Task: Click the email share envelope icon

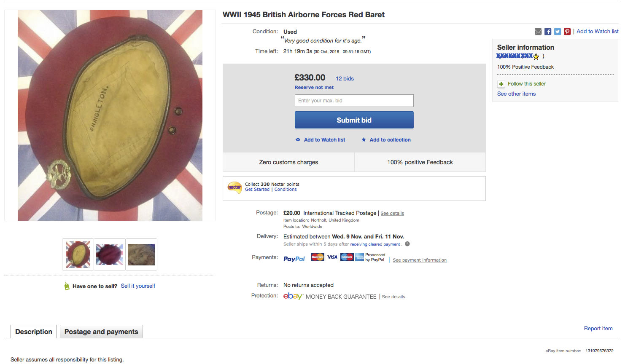Action: pyautogui.click(x=538, y=32)
